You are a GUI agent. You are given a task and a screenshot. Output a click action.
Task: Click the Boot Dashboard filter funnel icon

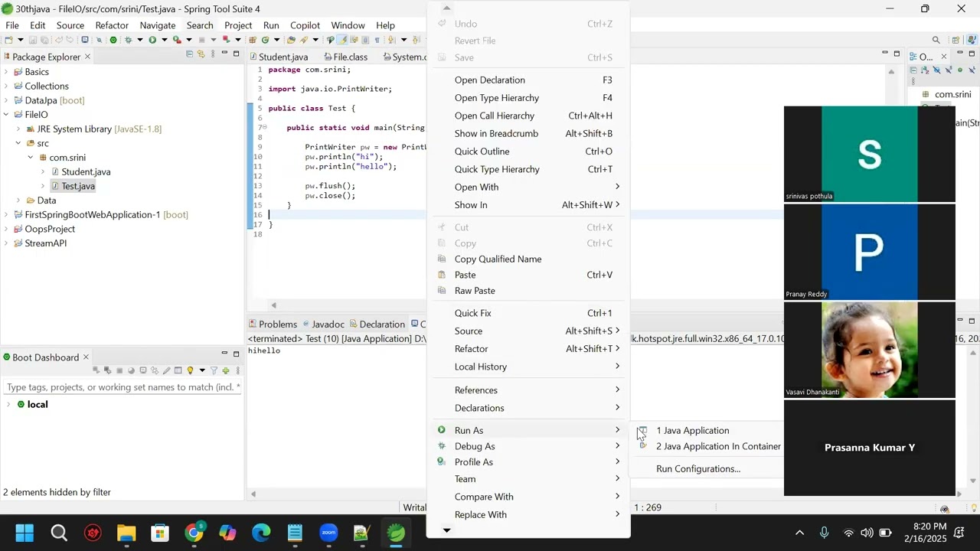[214, 371]
